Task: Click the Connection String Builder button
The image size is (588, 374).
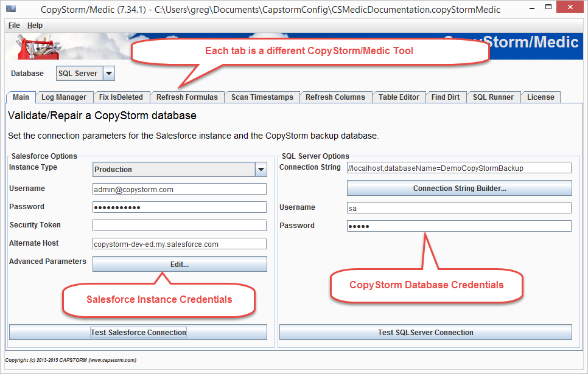Action: coord(459,189)
